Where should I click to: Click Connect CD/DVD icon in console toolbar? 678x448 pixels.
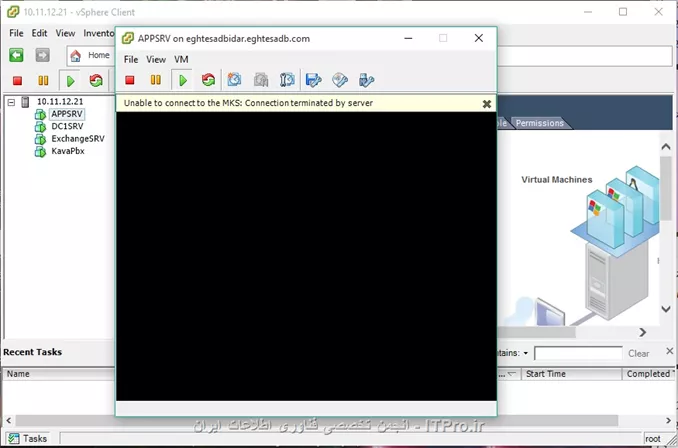(x=340, y=80)
